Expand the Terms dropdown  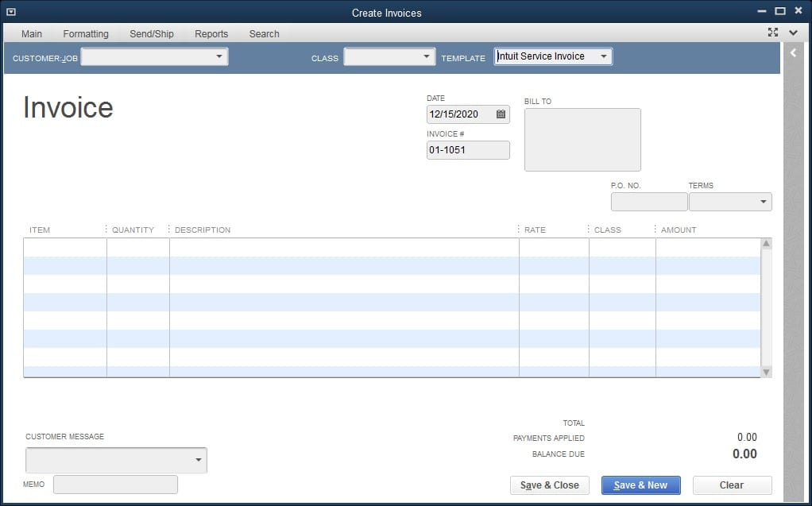click(764, 202)
